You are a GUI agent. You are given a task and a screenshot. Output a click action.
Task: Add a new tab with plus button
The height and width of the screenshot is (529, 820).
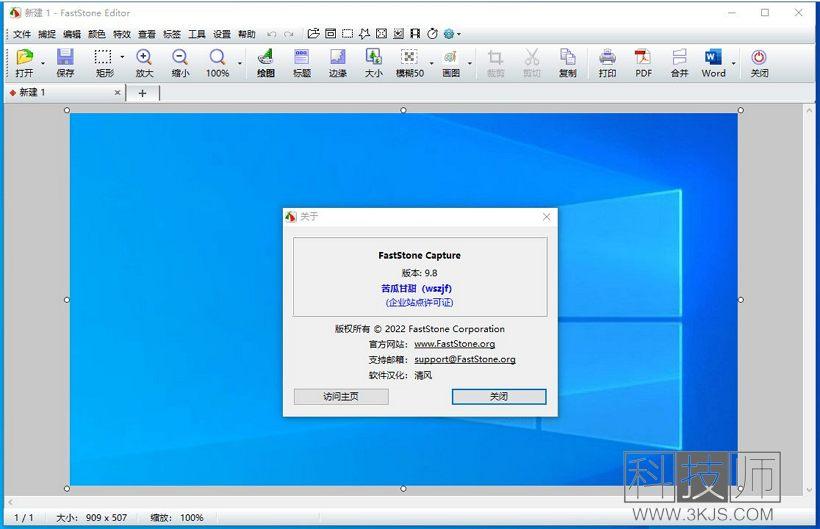point(142,93)
